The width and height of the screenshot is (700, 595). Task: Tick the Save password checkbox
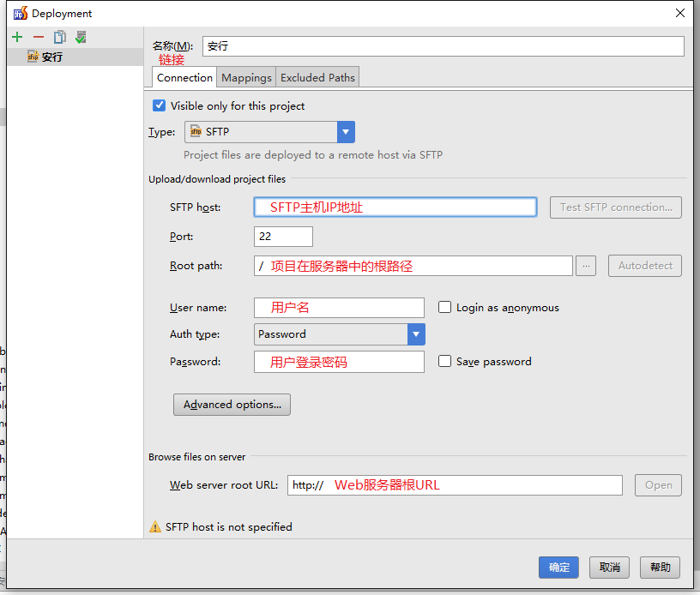(x=445, y=361)
